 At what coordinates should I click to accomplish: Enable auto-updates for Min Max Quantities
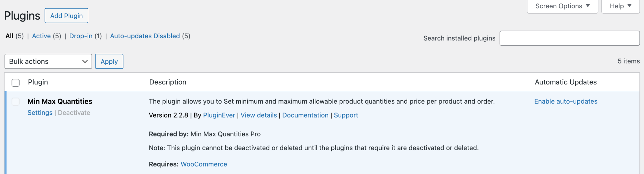[x=566, y=101]
